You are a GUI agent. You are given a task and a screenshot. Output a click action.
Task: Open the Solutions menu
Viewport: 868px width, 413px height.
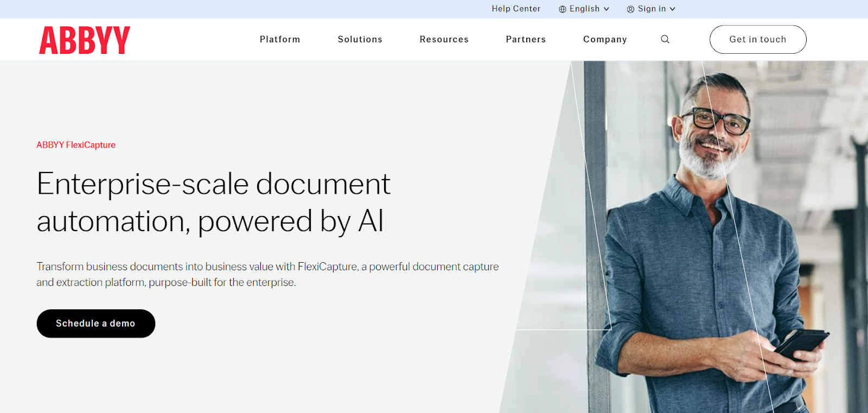pos(360,39)
